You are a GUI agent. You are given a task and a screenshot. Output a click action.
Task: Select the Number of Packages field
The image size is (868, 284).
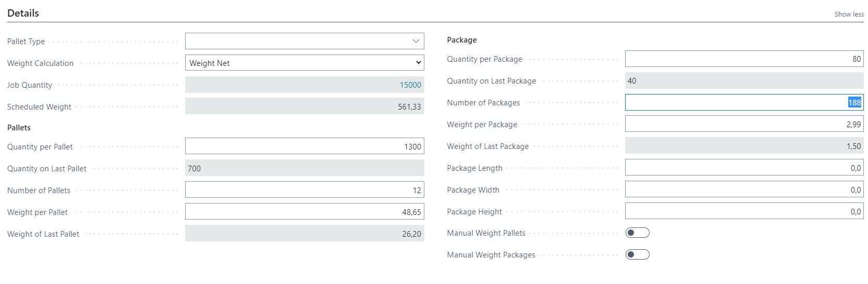[x=744, y=102]
